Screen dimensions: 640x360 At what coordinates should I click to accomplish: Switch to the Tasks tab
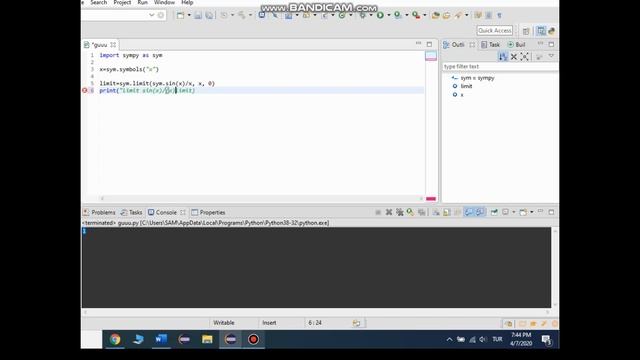pos(131,212)
